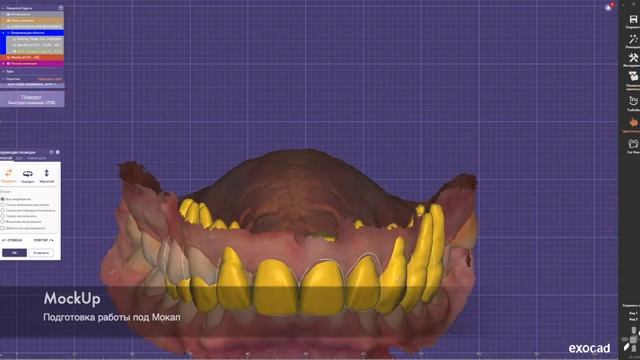Select the magenta row in the layers list
This screenshot has width=640, height=360.
coord(32,64)
